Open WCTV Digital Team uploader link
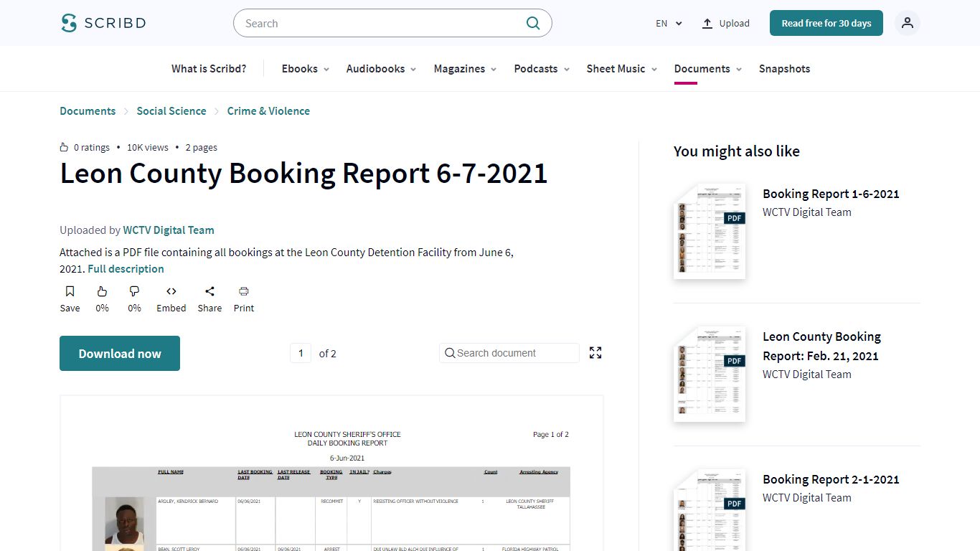 tap(169, 230)
